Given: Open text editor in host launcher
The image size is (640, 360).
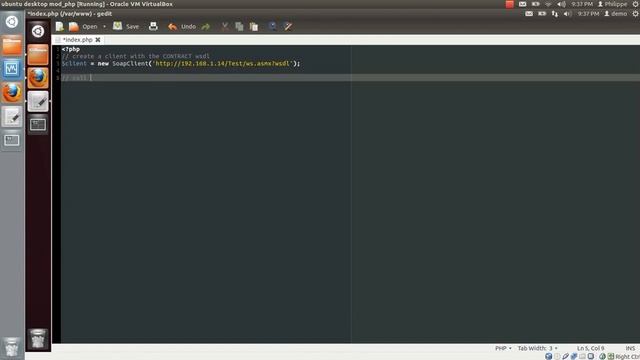Looking at the screenshot, I should [x=11, y=117].
